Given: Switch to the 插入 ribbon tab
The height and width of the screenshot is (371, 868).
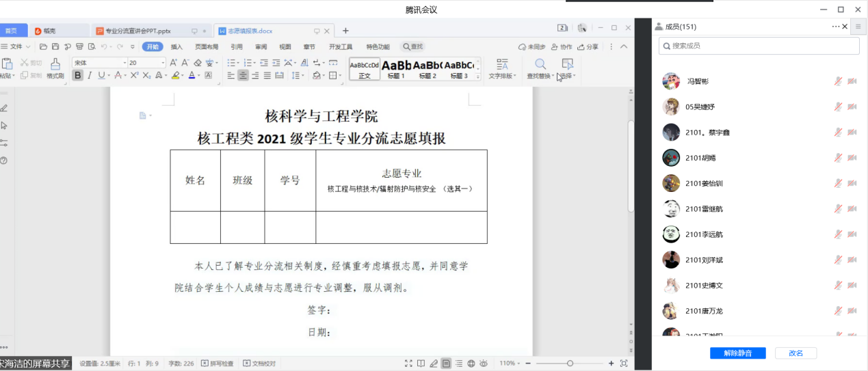Looking at the screenshot, I should click(x=176, y=46).
